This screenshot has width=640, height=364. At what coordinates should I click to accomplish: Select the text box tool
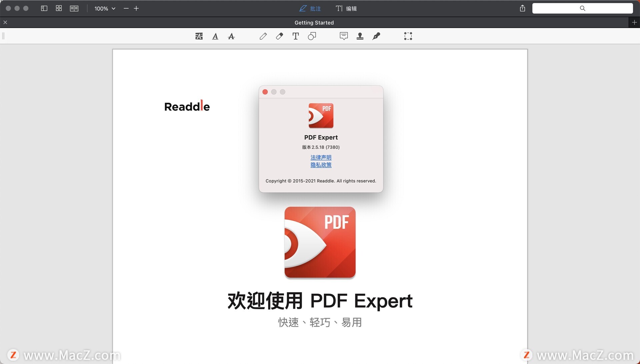coord(295,36)
